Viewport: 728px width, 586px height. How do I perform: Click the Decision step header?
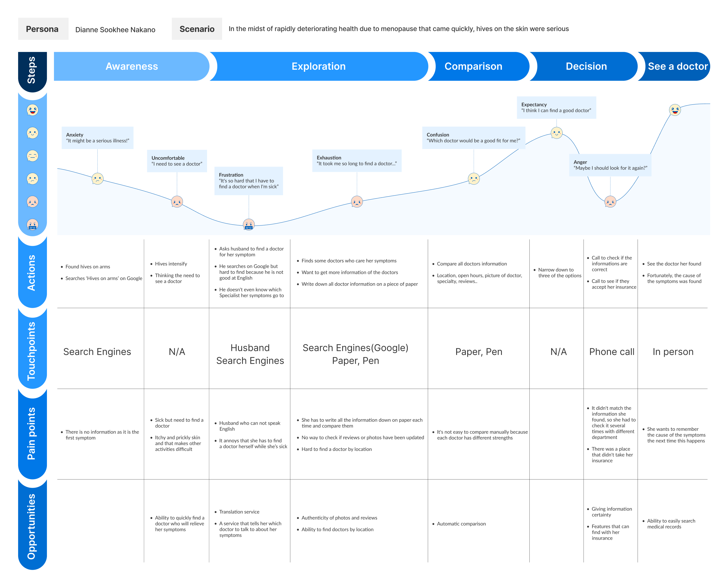(586, 66)
